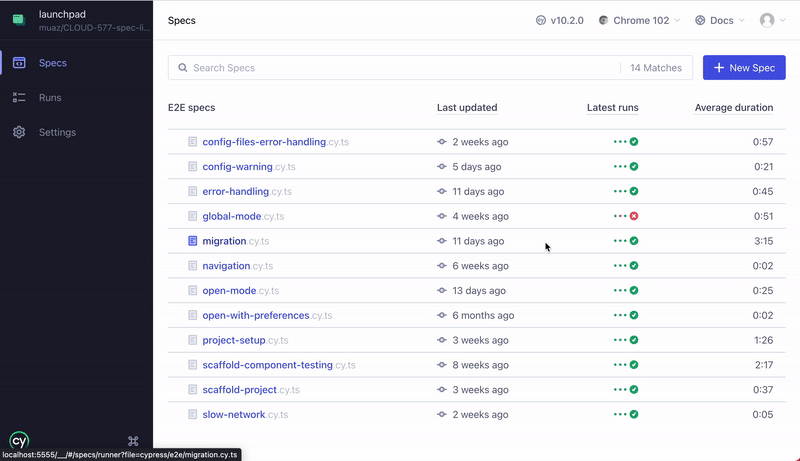Click the Cypress logo in the sidebar bottom
This screenshot has width=800, height=461.
pos(19,440)
